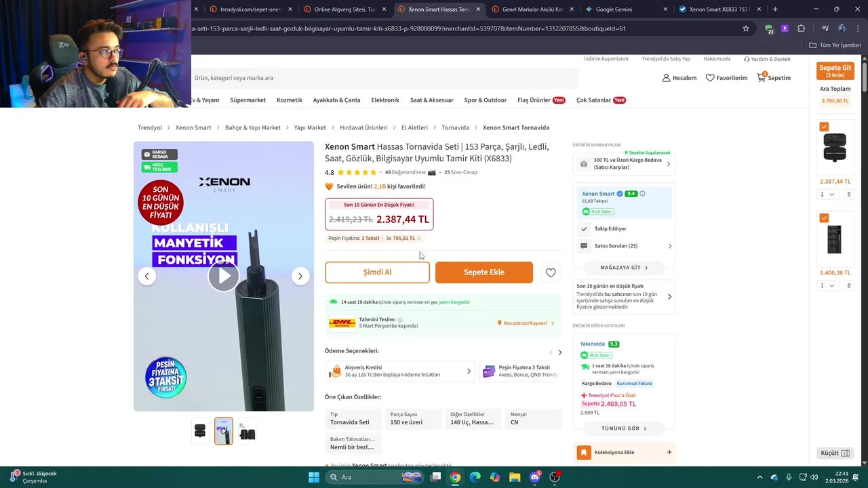Expand Satıcı Soruları (25)

tap(624, 246)
